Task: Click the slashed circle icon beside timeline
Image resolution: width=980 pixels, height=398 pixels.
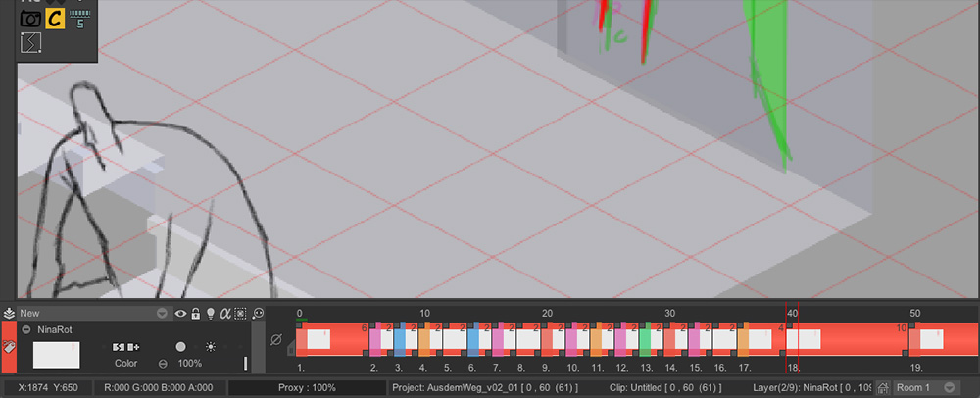Action: (x=275, y=340)
